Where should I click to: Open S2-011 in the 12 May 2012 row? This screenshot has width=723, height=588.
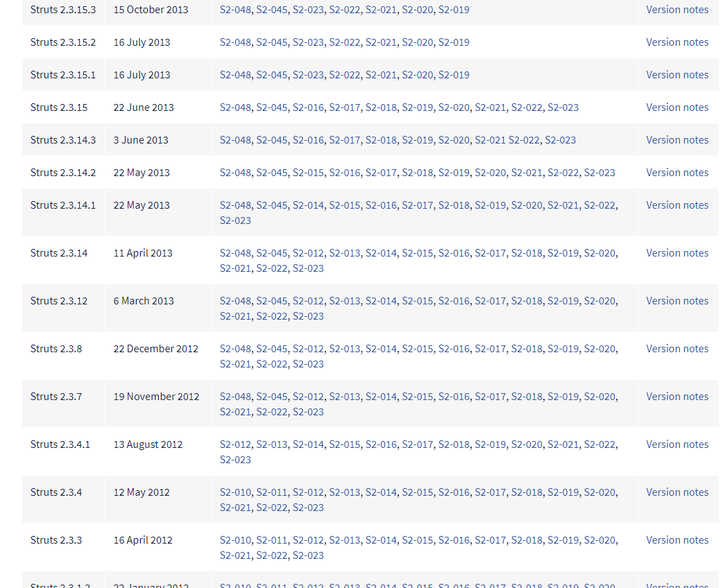click(272, 492)
